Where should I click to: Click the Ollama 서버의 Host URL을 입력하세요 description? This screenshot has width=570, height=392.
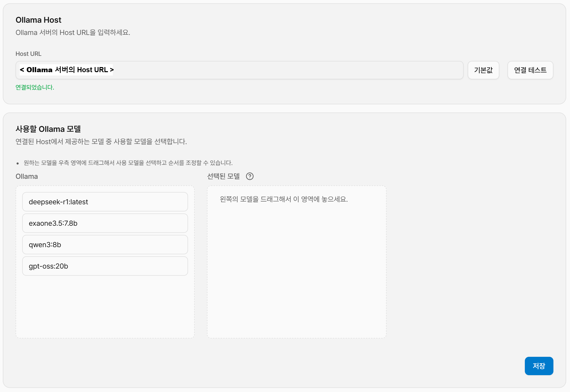[x=73, y=32]
